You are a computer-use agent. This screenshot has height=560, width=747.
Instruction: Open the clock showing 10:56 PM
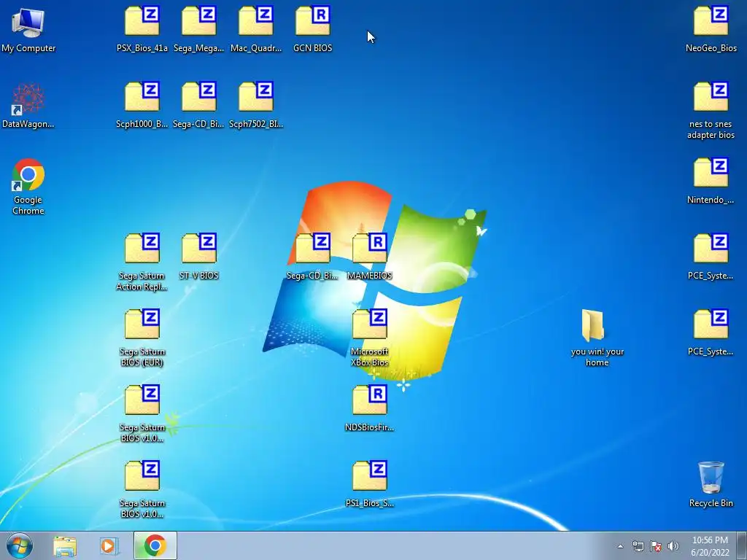[x=710, y=546]
